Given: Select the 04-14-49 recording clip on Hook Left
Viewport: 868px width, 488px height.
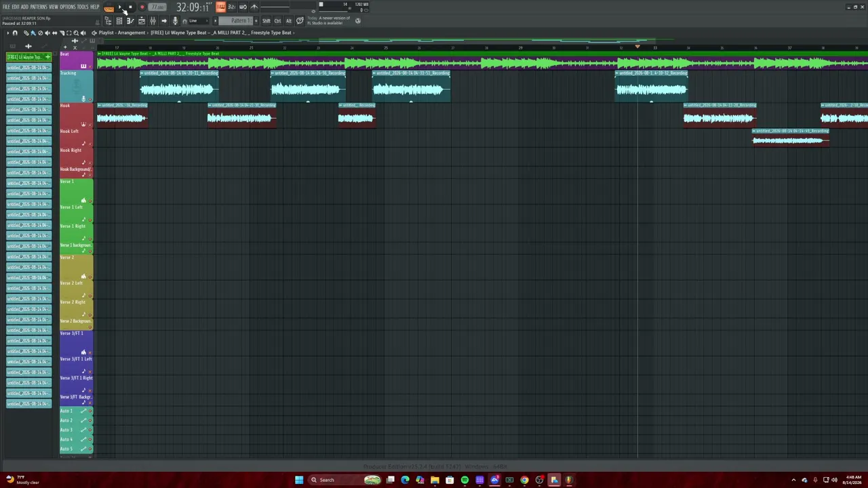Looking at the screenshot, I should point(791,137).
